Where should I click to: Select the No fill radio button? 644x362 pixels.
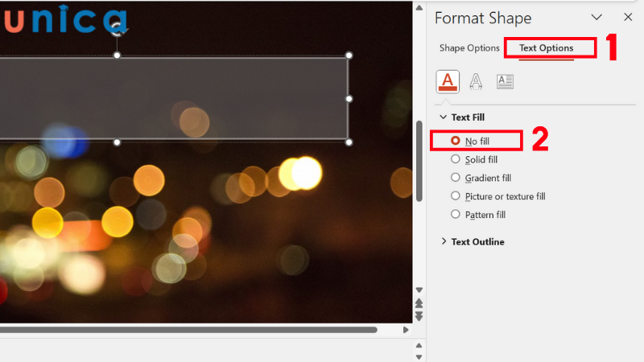tap(456, 141)
